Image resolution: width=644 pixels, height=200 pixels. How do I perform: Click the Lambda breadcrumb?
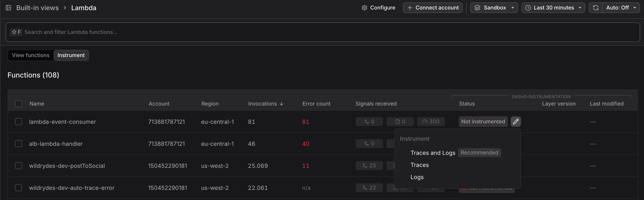84,8
